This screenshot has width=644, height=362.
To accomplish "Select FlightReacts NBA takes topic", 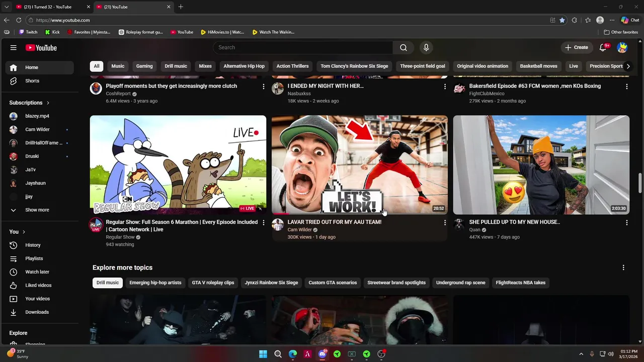I will [x=521, y=283].
